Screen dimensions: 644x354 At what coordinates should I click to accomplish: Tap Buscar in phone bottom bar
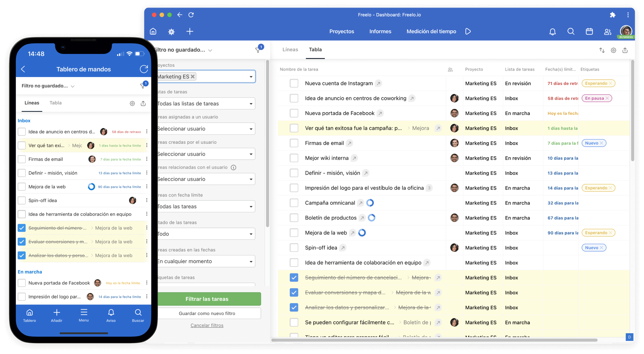(x=138, y=315)
